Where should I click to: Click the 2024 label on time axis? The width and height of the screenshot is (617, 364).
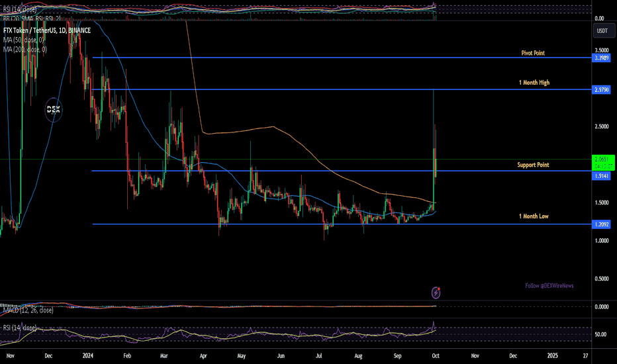[x=88, y=356]
